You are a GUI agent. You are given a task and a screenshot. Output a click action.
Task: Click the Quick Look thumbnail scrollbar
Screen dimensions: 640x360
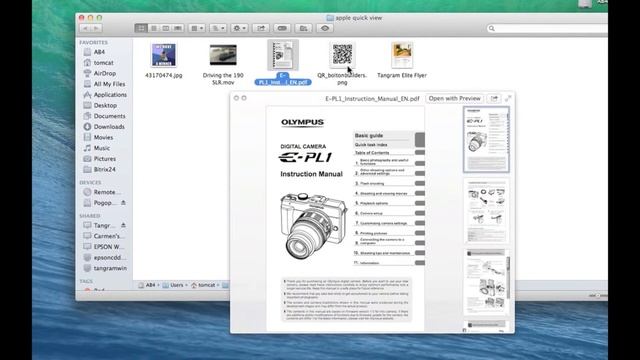click(x=508, y=278)
